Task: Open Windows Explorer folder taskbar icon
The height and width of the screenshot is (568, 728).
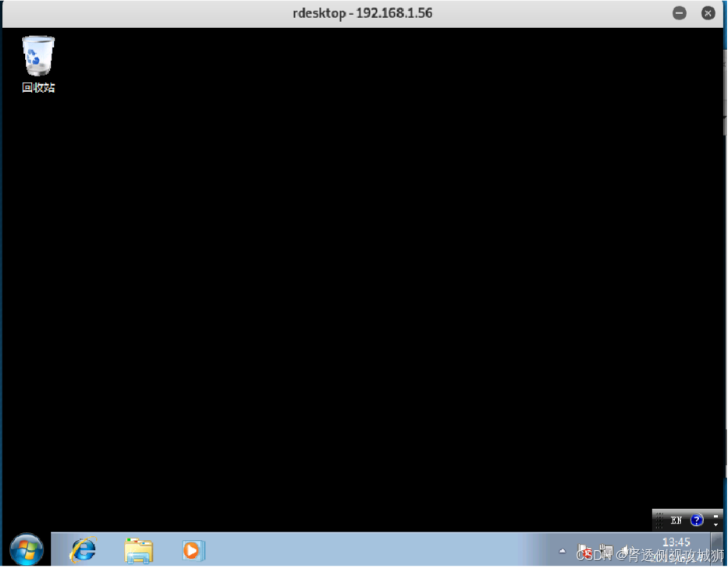Action: 138,550
